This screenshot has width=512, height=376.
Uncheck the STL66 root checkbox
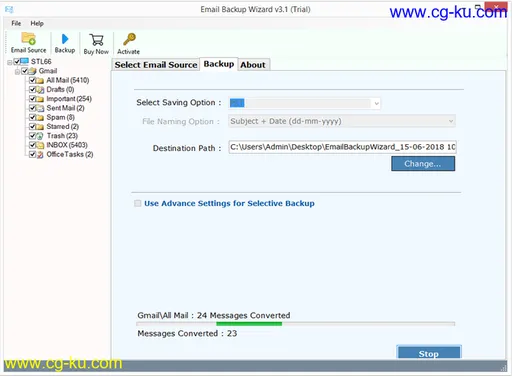pos(17,62)
